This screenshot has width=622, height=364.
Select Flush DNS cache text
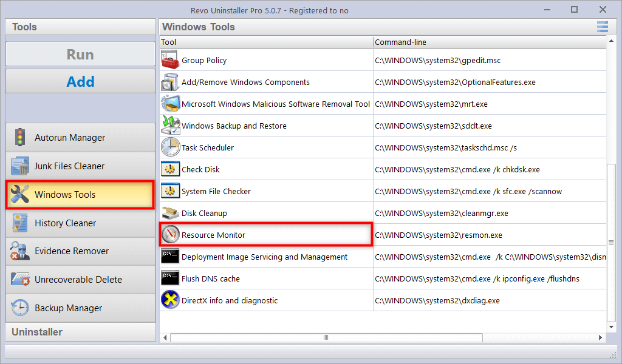tap(211, 278)
